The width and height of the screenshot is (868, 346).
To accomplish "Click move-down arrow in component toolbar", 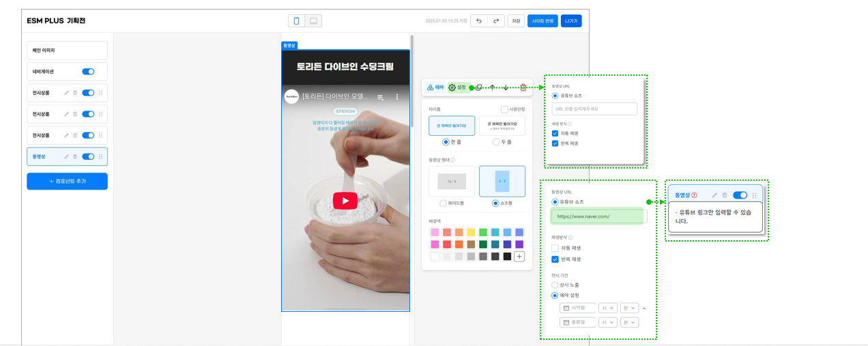I will click(506, 87).
